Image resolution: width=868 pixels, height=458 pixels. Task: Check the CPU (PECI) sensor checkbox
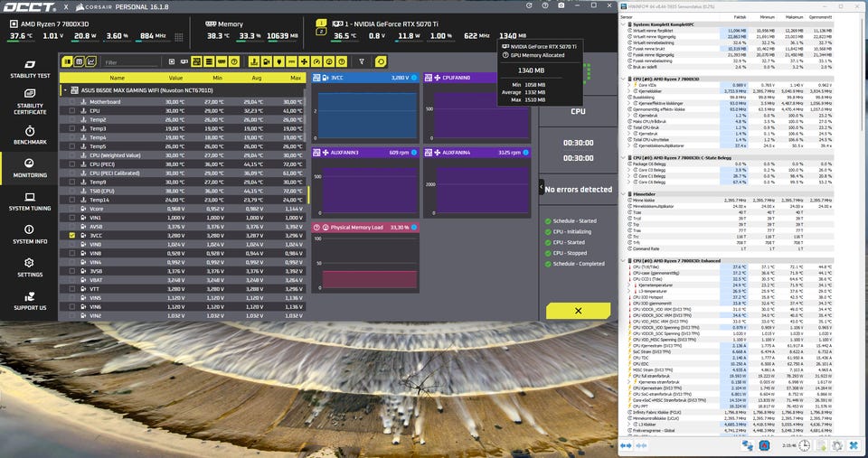coord(72,164)
